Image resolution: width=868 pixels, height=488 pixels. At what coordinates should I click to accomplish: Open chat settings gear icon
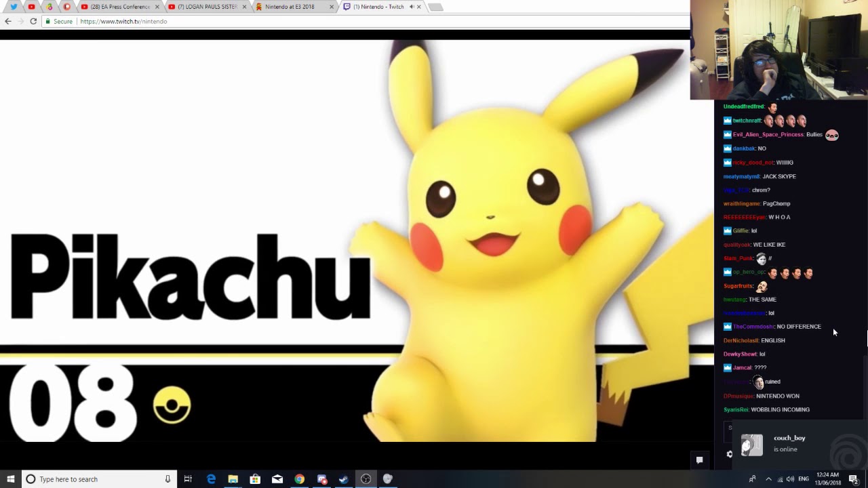[x=730, y=454]
